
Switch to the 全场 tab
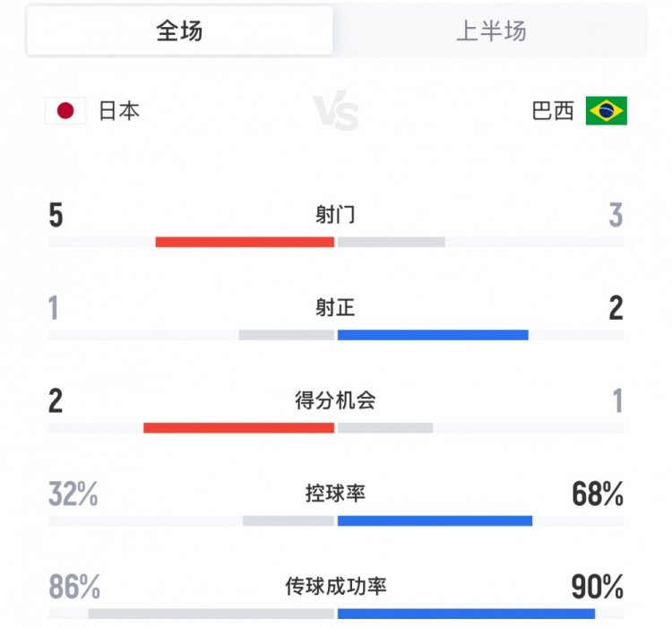[179, 31]
